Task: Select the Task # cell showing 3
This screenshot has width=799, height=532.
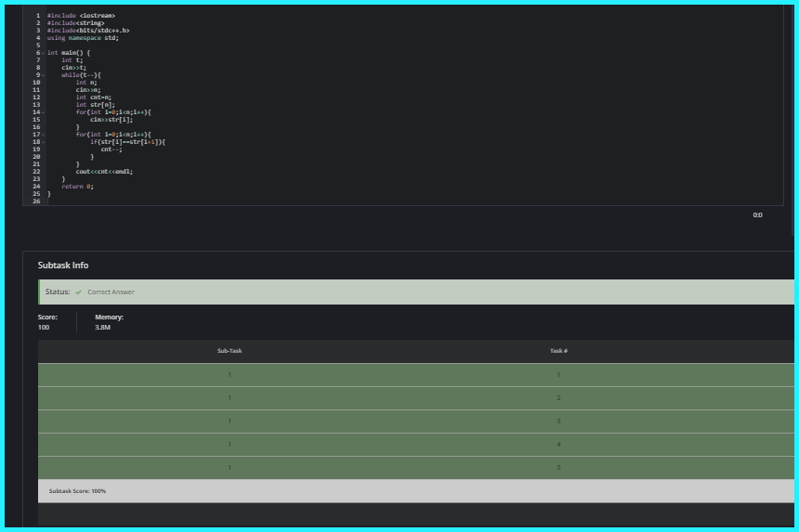Action: pyautogui.click(x=558, y=422)
